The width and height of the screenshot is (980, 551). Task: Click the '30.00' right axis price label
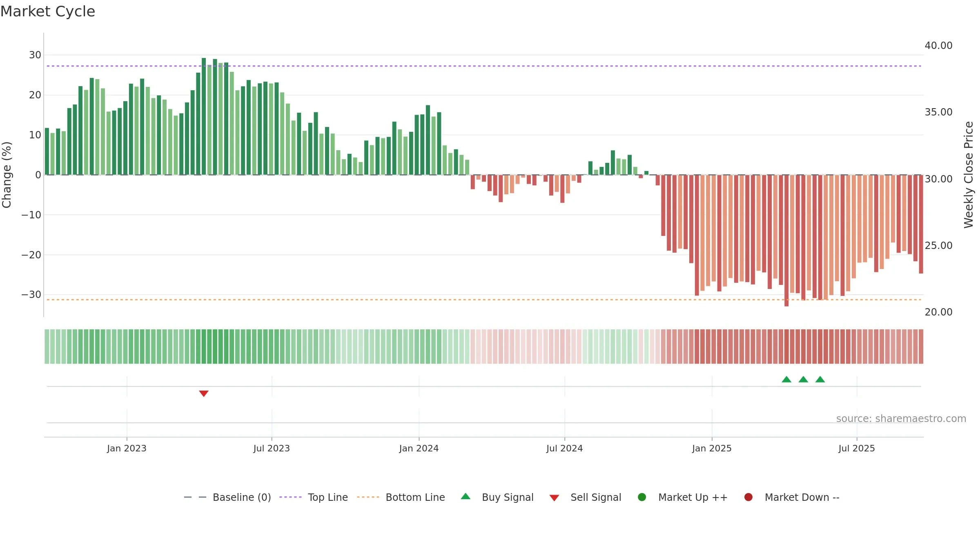point(938,179)
